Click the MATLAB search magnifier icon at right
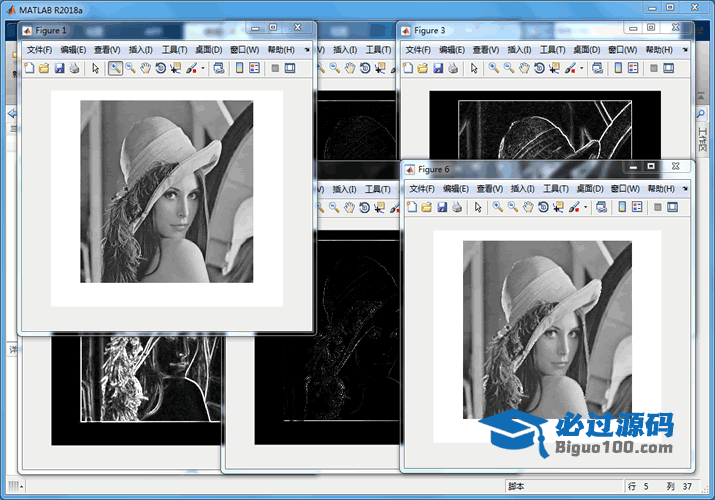715x500 pixels. pyautogui.click(x=701, y=113)
